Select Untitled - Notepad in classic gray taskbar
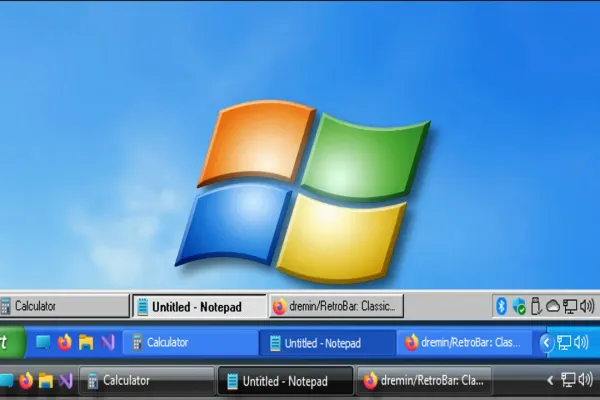600x400 pixels. point(199,306)
